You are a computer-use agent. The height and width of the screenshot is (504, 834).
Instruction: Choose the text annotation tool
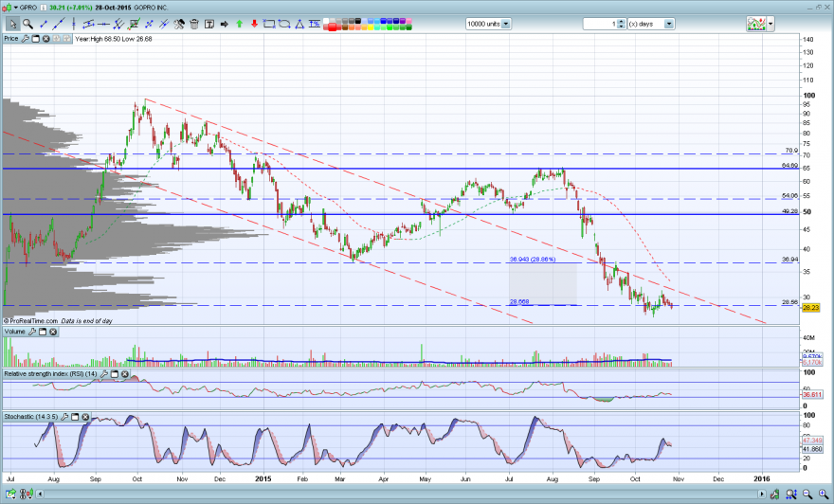pyautogui.click(x=209, y=24)
